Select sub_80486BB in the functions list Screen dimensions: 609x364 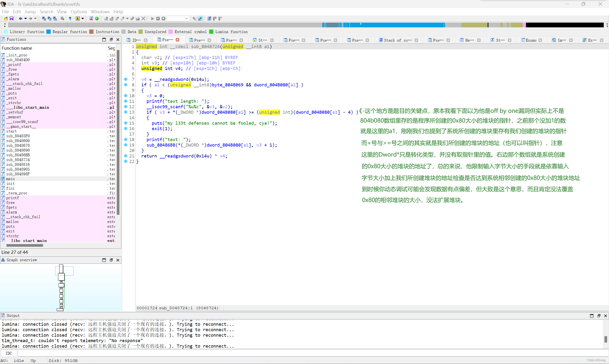18,155
